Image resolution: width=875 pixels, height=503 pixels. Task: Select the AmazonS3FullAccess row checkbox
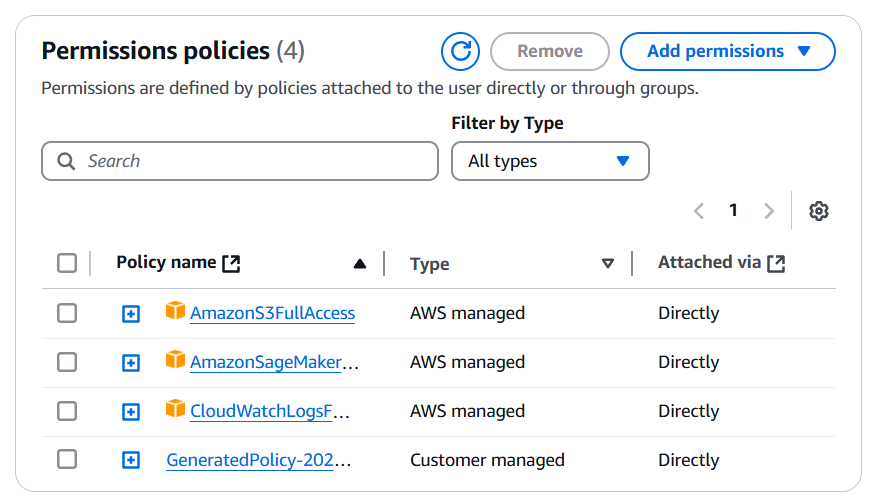click(67, 313)
